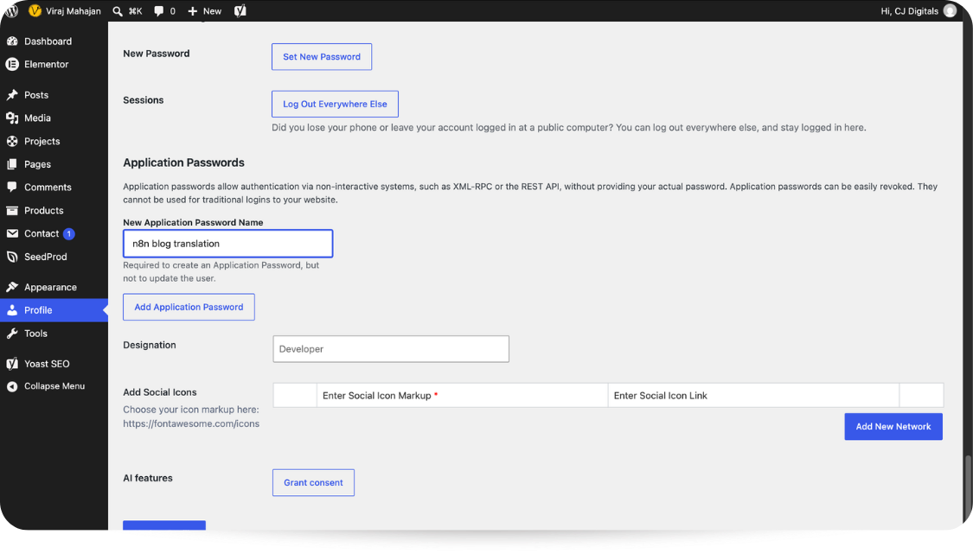Click the search magnifier icon
973x560 pixels.
coord(118,11)
